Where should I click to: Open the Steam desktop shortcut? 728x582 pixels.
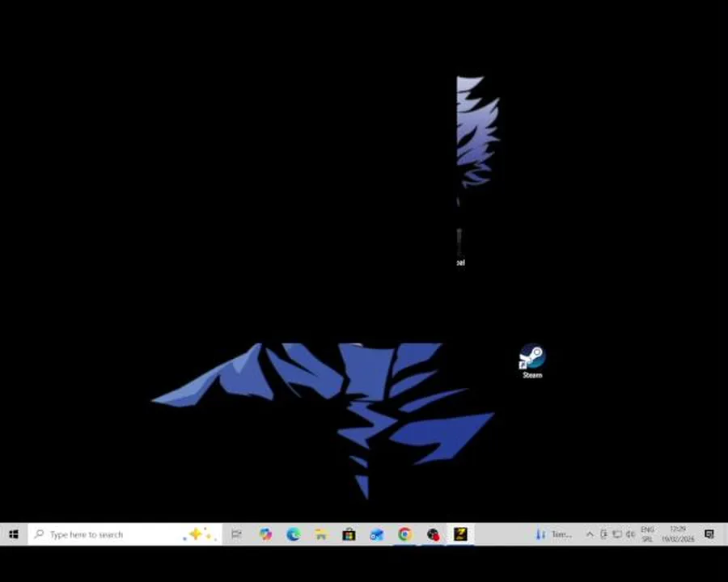[x=532, y=361]
